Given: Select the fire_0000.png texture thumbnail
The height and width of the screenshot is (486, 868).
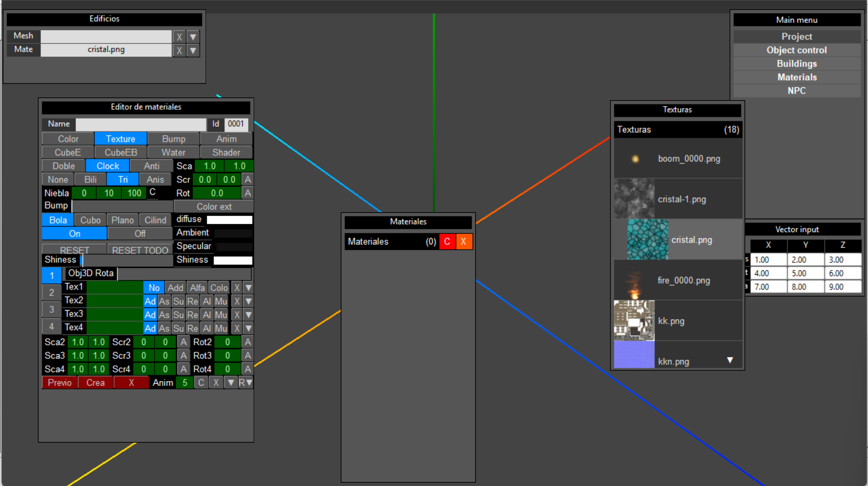Looking at the screenshot, I should [x=634, y=280].
